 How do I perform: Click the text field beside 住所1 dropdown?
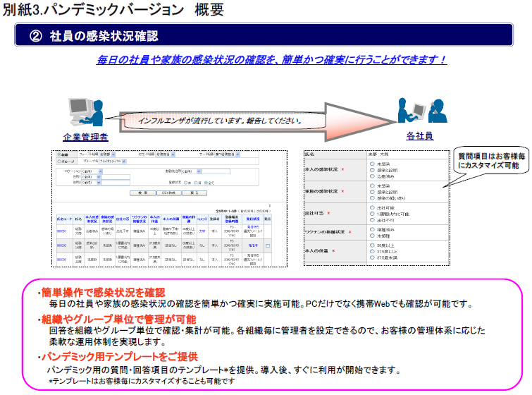[x=116, y=177]
